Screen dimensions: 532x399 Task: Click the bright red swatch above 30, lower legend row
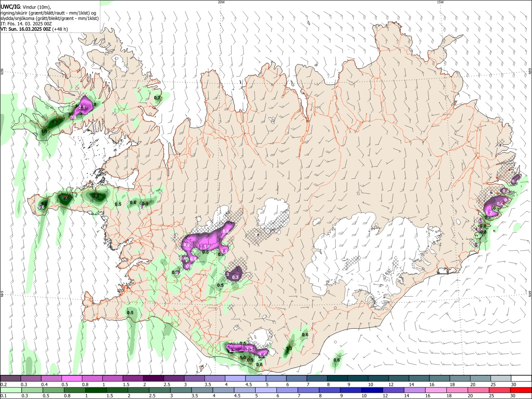click(521, 390)
